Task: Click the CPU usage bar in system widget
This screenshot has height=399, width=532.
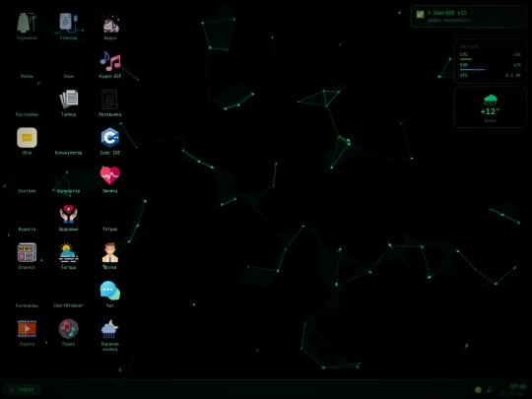Action: (491, 59)
